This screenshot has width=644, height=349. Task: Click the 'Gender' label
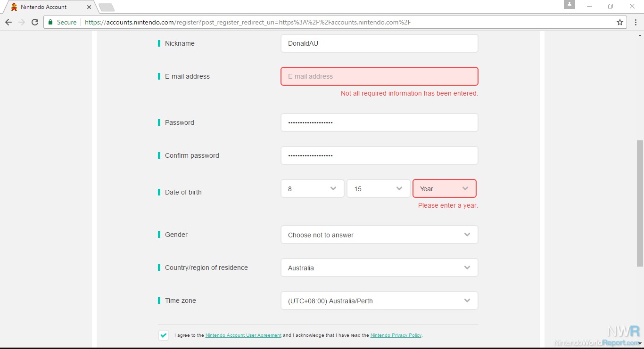tap(176, 235)
